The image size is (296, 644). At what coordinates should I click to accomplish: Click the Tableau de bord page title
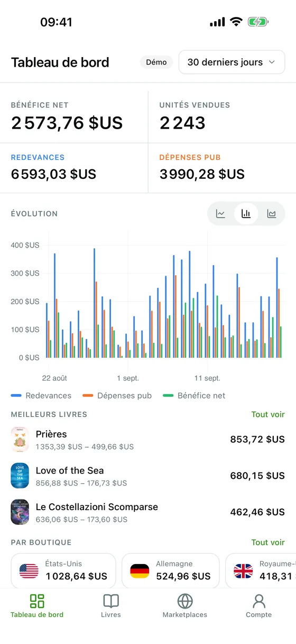[x=60, y=62]
